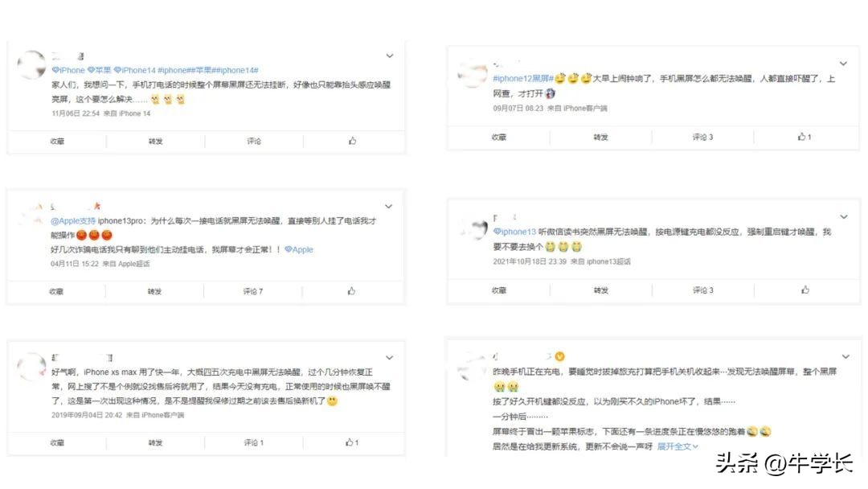Open chevron menu of iPhone xs max post
868x489 pixels.
click(x=389, y=357)
